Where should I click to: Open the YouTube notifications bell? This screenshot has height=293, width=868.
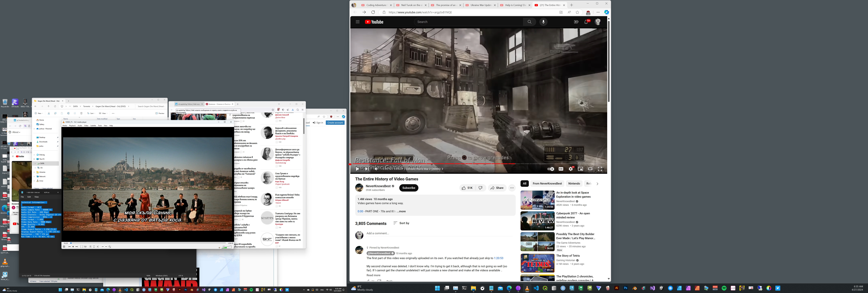[x=586, y=22]
